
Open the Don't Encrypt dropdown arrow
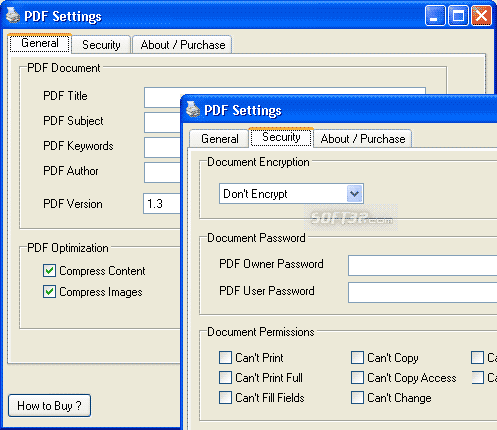coord(354,194)
